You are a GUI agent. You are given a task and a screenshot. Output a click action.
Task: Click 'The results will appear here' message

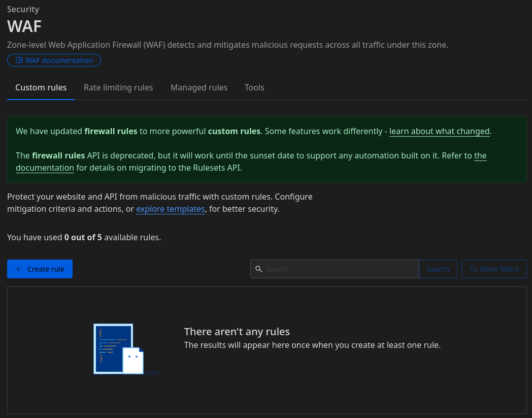pos(312,345)
